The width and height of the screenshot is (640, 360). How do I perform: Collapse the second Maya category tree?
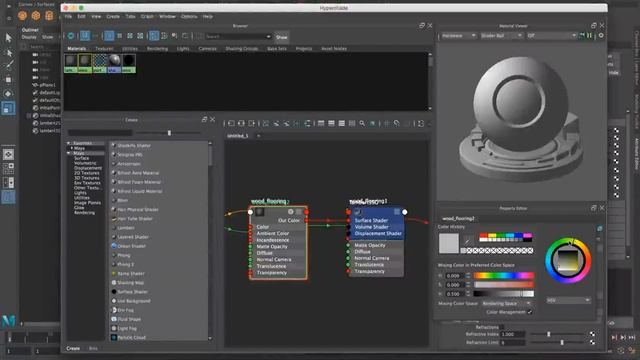pyautogui.click(x=69, y=153)
